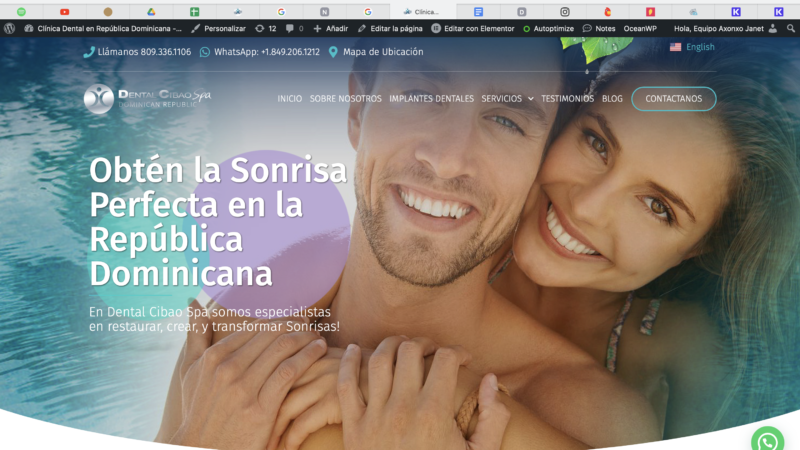Click the user avatar icon in admin bar
Screen dimensions: 800x450
click(773, 29)
